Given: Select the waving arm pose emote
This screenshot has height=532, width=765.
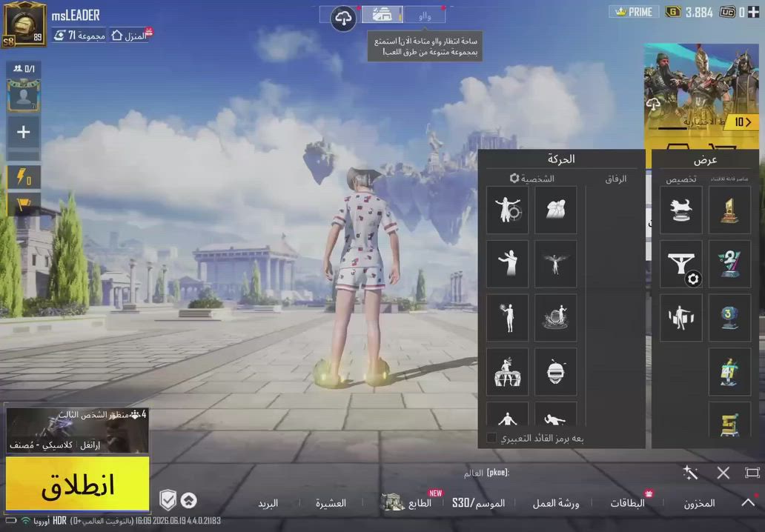Looking at the screenshot, I should pyautogui.click(x=507, y=264).
